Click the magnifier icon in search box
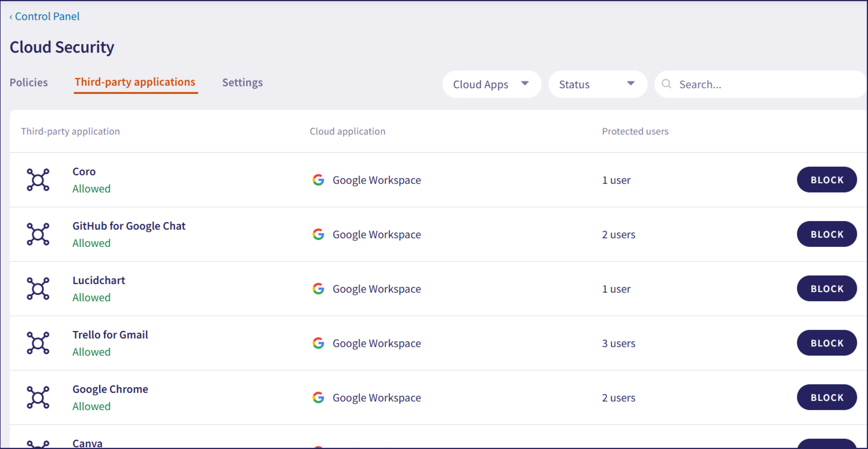The image size is (868, 449). (x=666, y=84)
